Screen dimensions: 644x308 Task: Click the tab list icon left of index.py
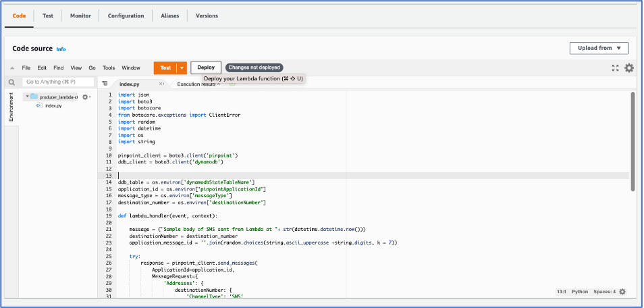(104, 84)
